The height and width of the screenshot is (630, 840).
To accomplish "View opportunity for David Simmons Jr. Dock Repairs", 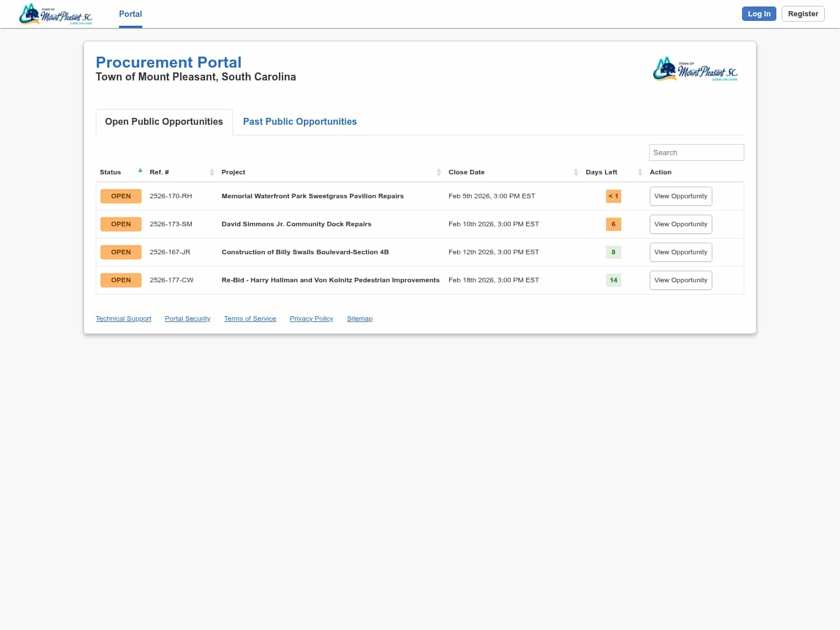I will coord(680,225).
